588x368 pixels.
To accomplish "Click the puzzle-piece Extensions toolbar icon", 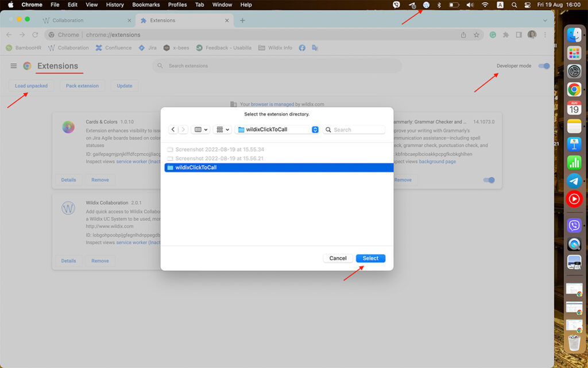I will click(x=506, y=34).
